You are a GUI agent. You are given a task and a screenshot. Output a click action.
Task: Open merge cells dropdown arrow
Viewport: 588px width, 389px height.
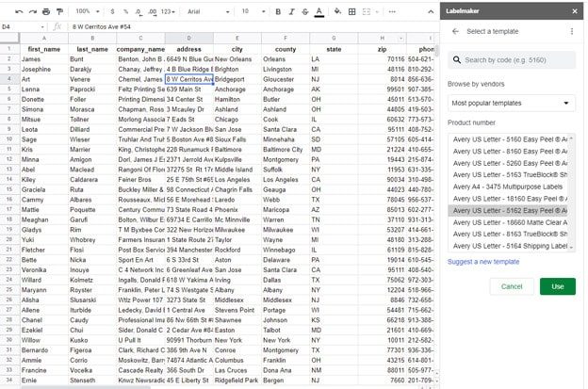click(x=377, y=12)
